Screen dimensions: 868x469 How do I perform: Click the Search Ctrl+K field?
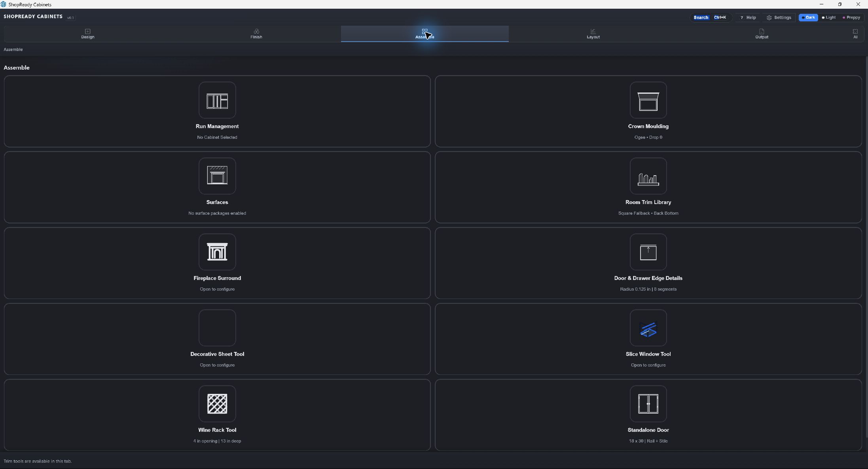point(710,17)
